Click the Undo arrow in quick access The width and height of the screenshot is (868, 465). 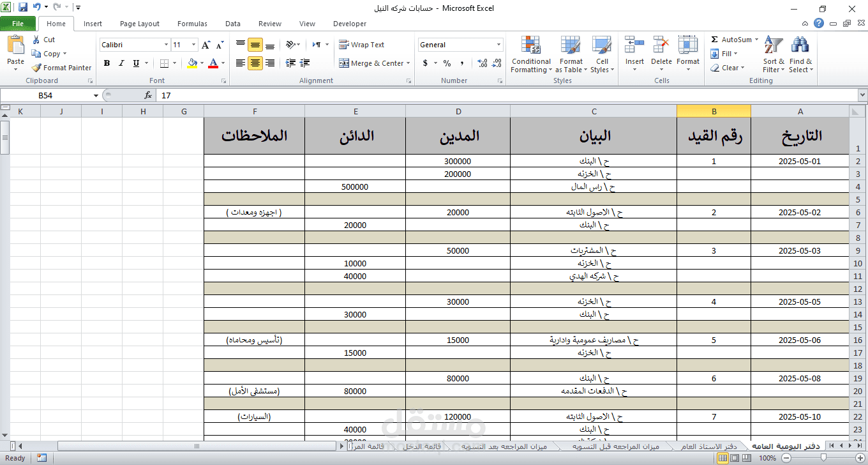(x=36, y=8)
